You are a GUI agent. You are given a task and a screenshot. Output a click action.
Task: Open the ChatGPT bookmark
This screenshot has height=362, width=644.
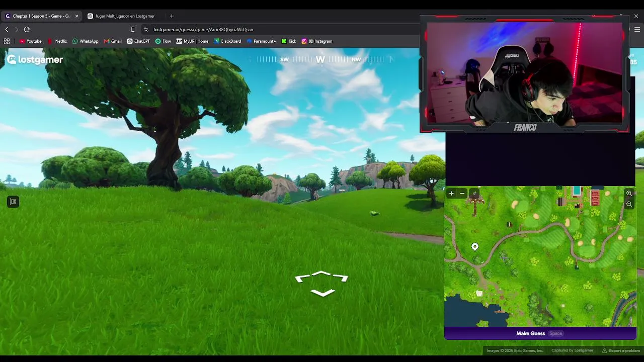[x=138, y=41]
